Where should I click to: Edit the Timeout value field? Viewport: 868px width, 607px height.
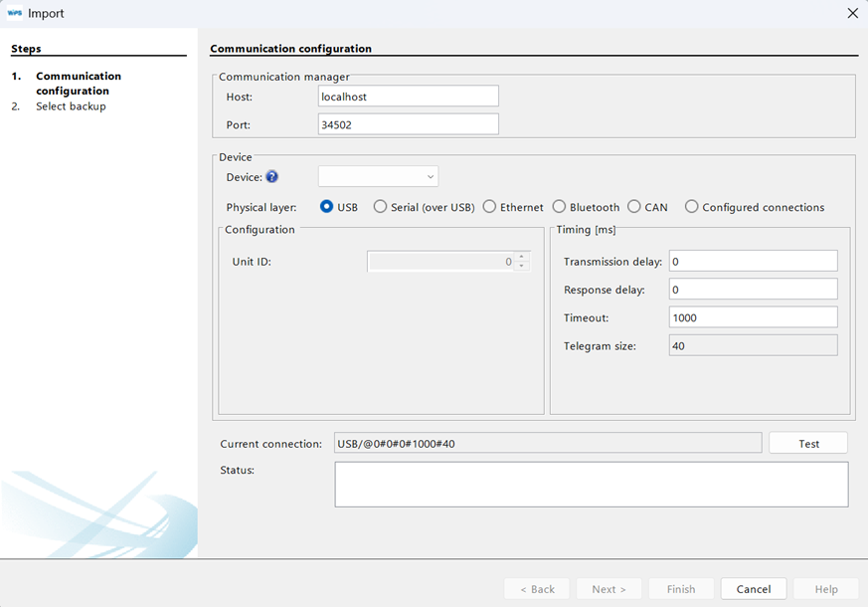click(753, 317)
